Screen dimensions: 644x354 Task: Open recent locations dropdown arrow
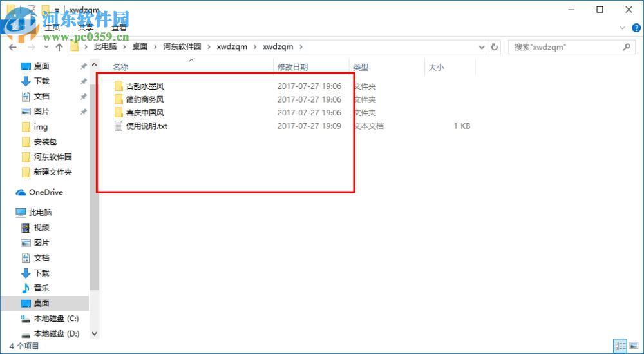46,47
